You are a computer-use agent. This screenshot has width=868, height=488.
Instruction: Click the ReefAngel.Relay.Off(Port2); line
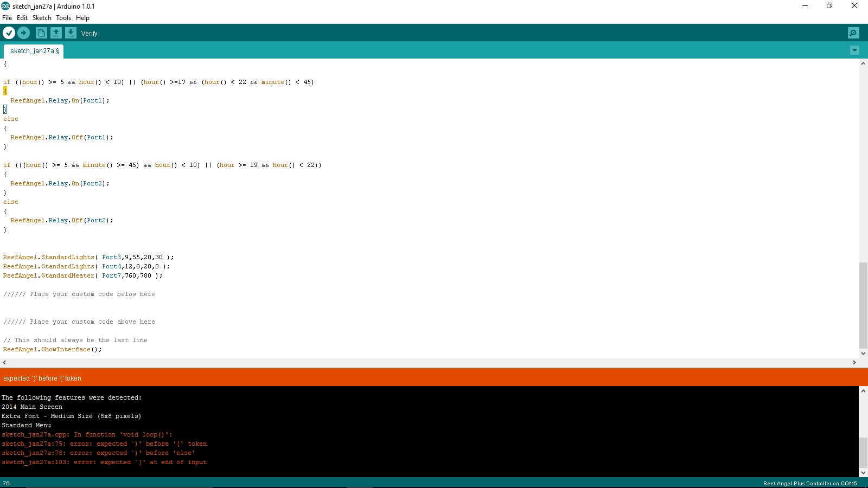(x=62, y=221)
